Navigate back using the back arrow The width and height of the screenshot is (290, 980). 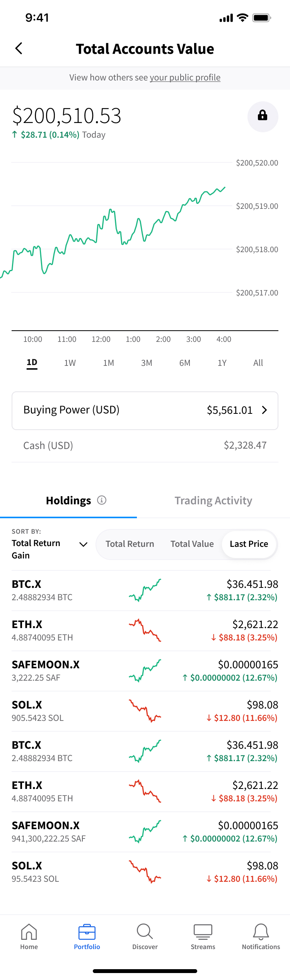(18, 48)
